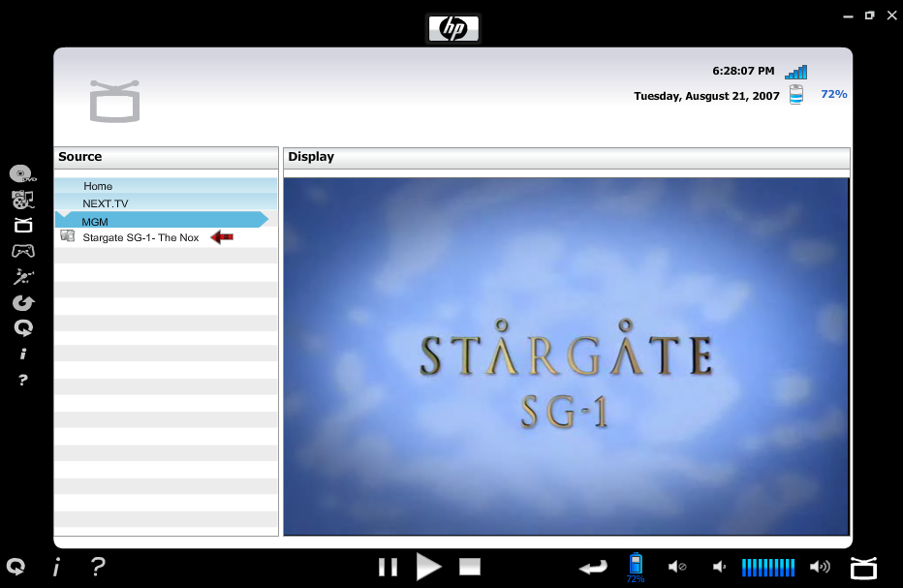This screenshot has height=588, width=903.
Task: Click the Display panel header
Action: [566, 157]
